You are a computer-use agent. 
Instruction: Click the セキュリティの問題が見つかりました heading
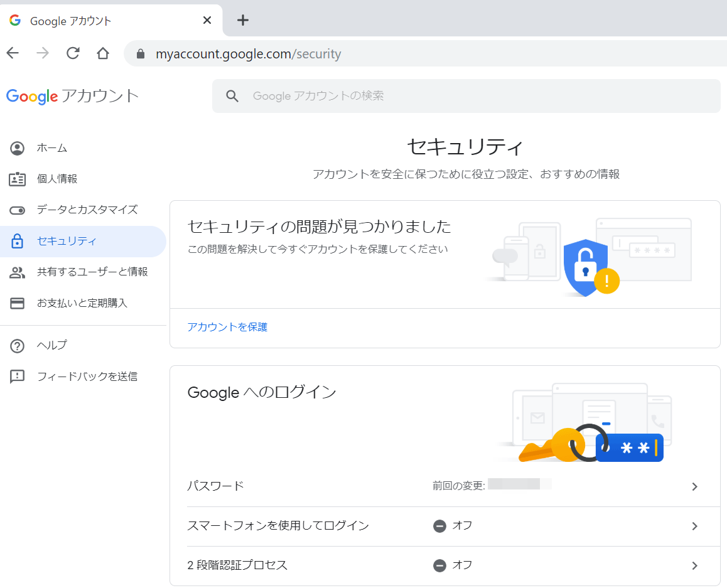point(319,227)
